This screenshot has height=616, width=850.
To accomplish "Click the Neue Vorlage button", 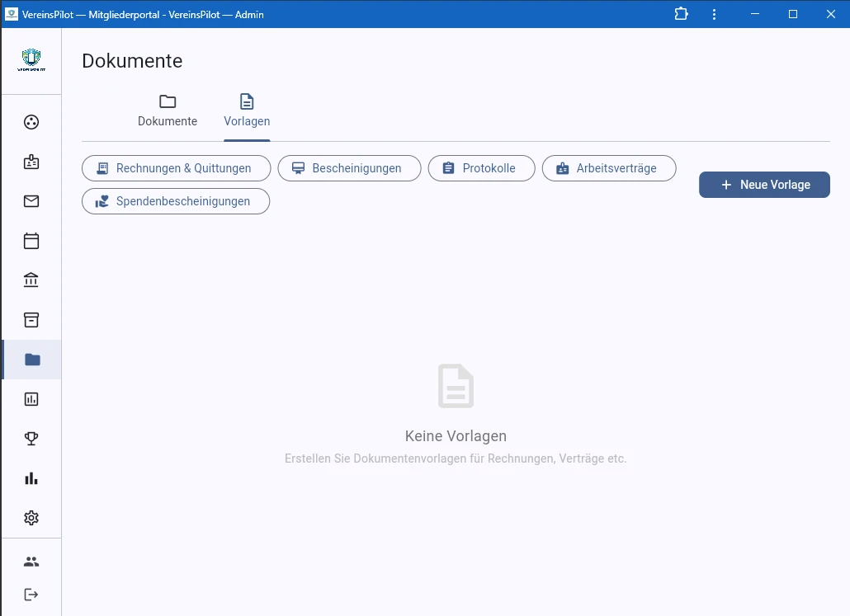I will point(764,185).
